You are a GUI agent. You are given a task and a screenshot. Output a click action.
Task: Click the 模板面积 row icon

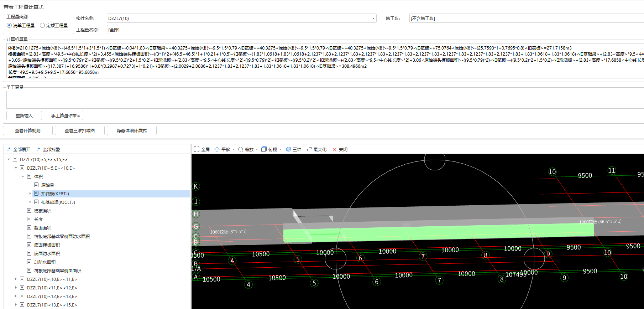[x=29, y=211]
